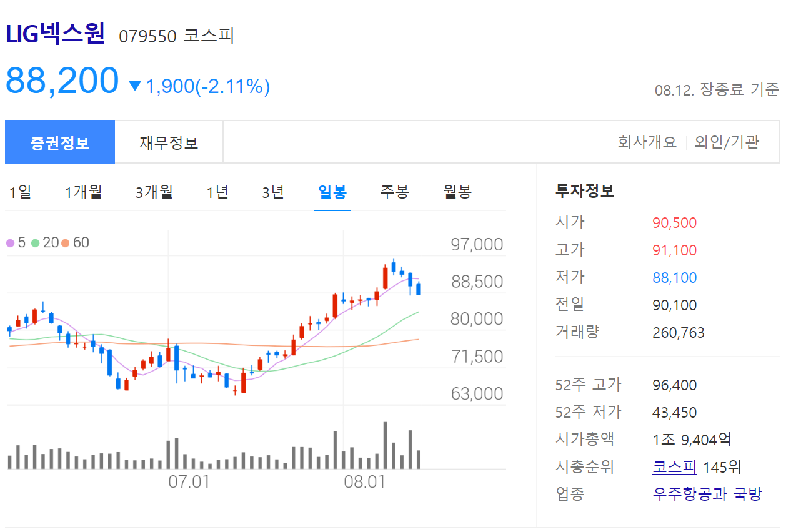Click the blue down-triangle price change icon
The width and height of the screenshot is (791, 532).
click(135, 86)
